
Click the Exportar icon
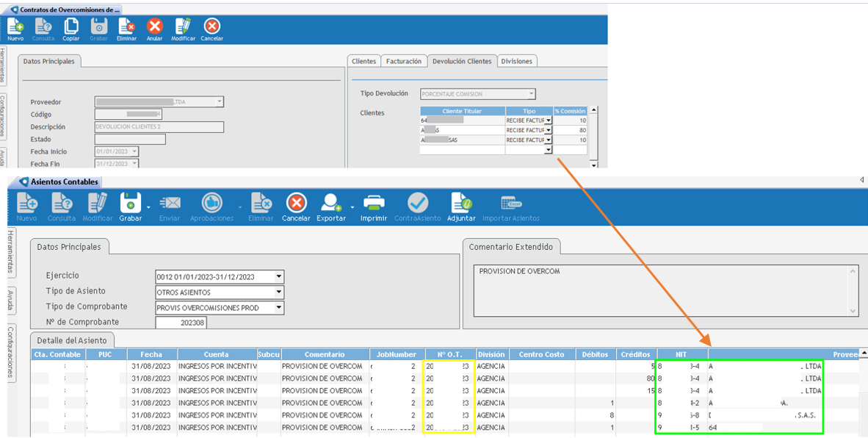pos(331,204)
